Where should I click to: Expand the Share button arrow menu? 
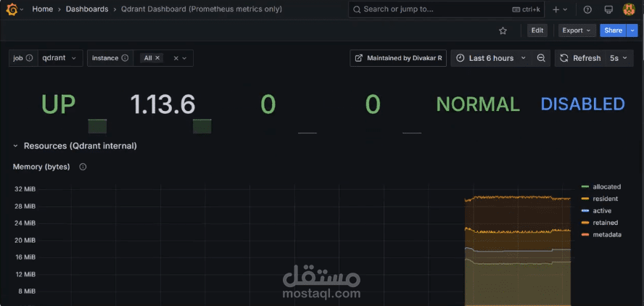click(632, 30)
